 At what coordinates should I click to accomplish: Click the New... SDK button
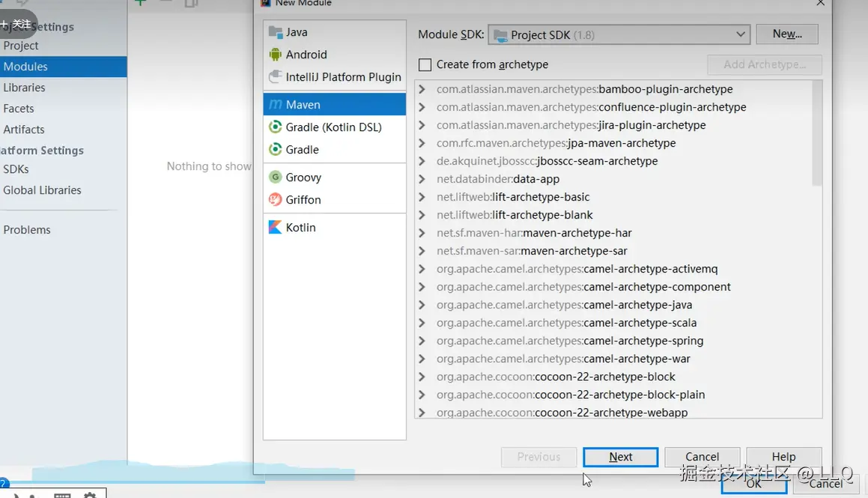(x=787, y=34)
